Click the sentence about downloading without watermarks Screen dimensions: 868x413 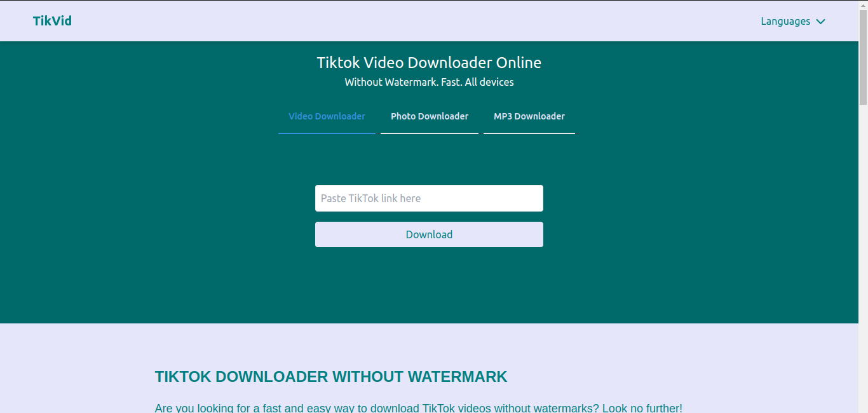coord(418,407)
